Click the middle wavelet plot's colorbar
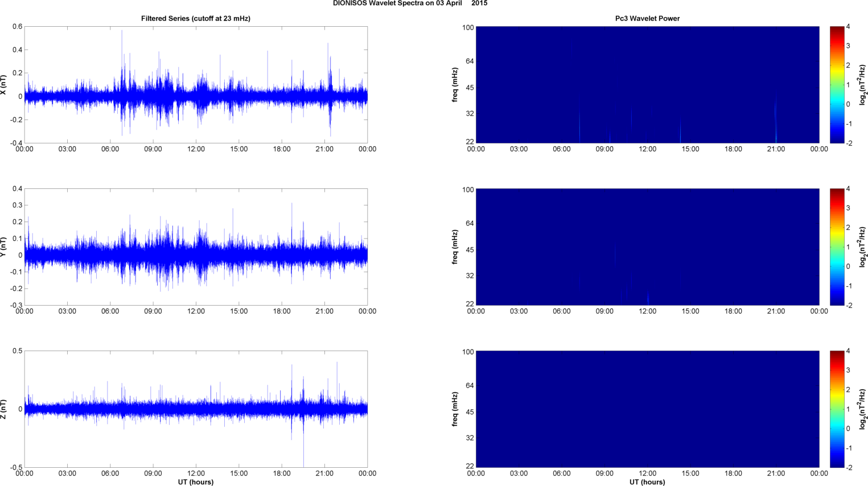 tap(837, 247)
